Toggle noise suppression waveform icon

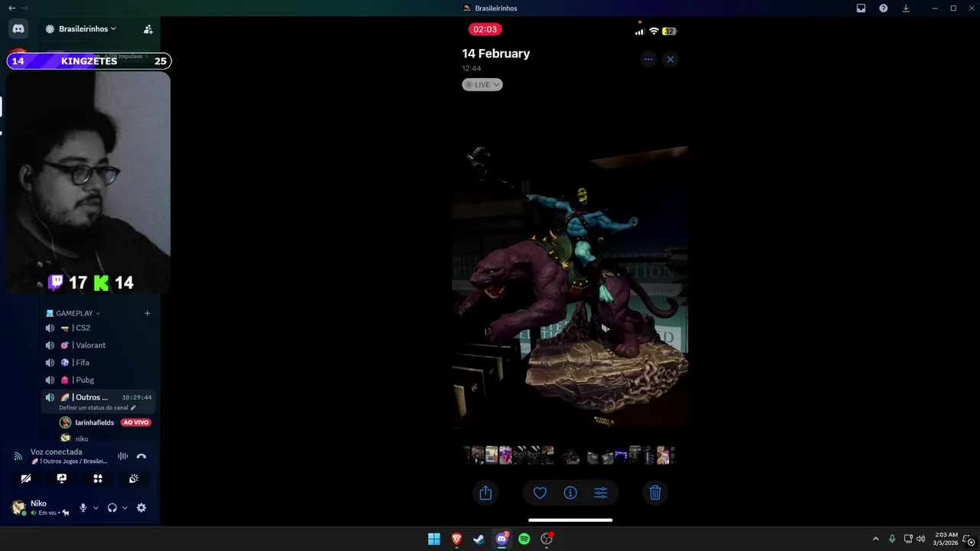[122, 456]
